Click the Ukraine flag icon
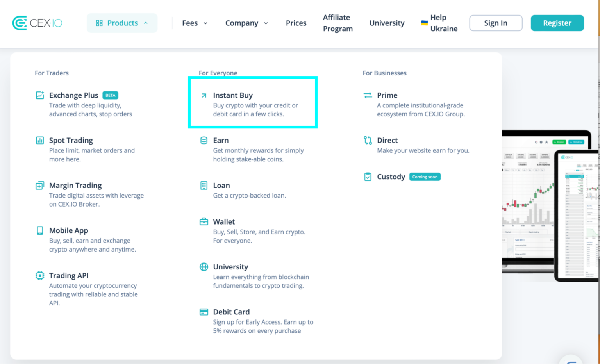 point(424,23)
